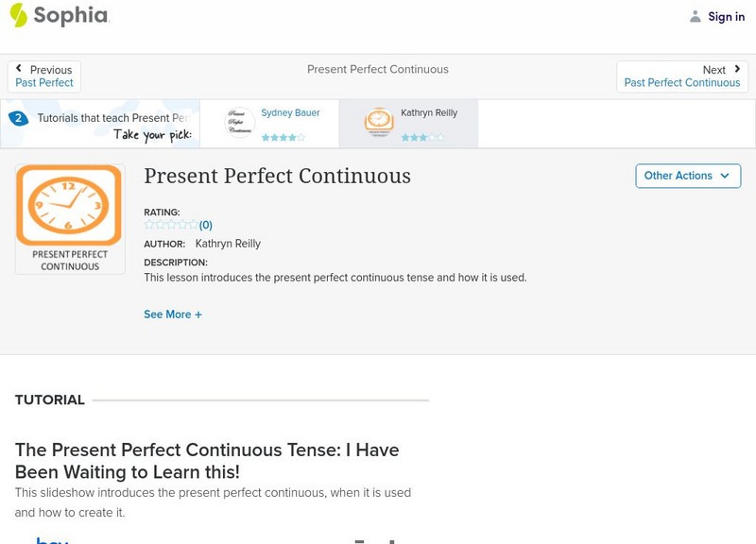
Task: Click the Sophia logo icon
Action: tap(18, 15)
